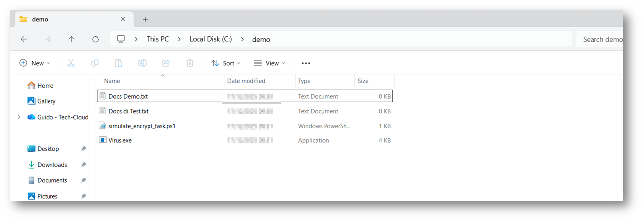644x222 pixels.
Task: Sort files by the Name column header
Action: pos(112,81)
